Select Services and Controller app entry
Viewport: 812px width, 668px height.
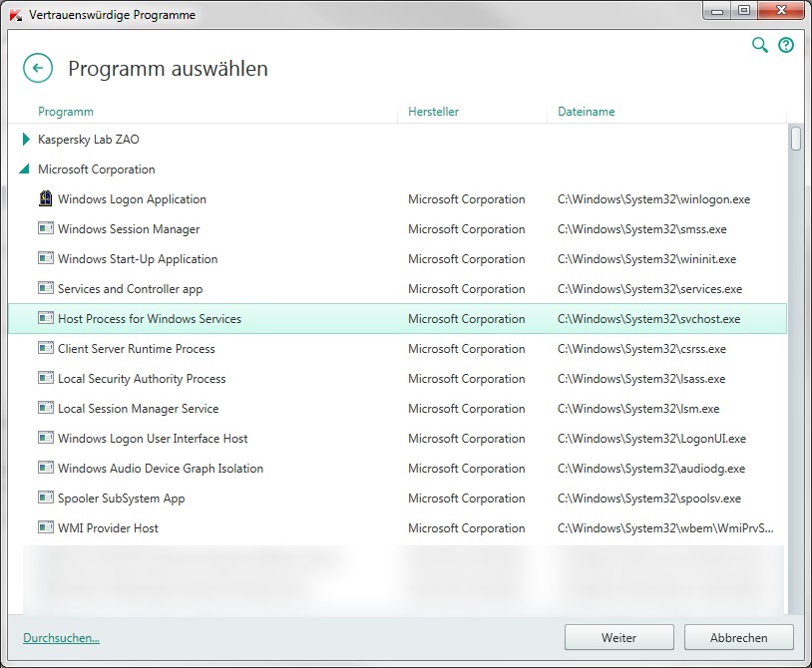[130, 289]
